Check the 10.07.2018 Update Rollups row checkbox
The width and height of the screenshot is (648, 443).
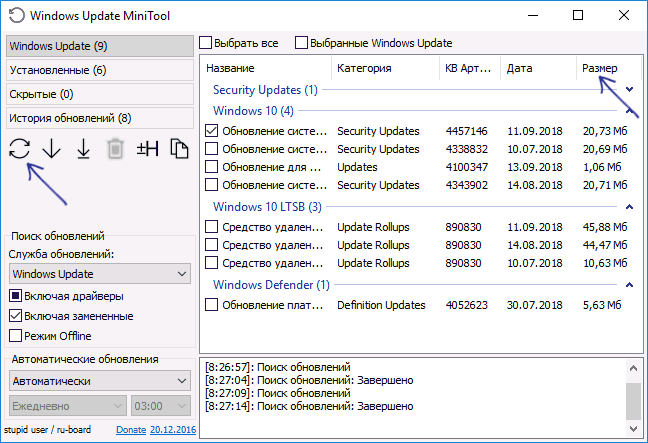pos(212,262)
